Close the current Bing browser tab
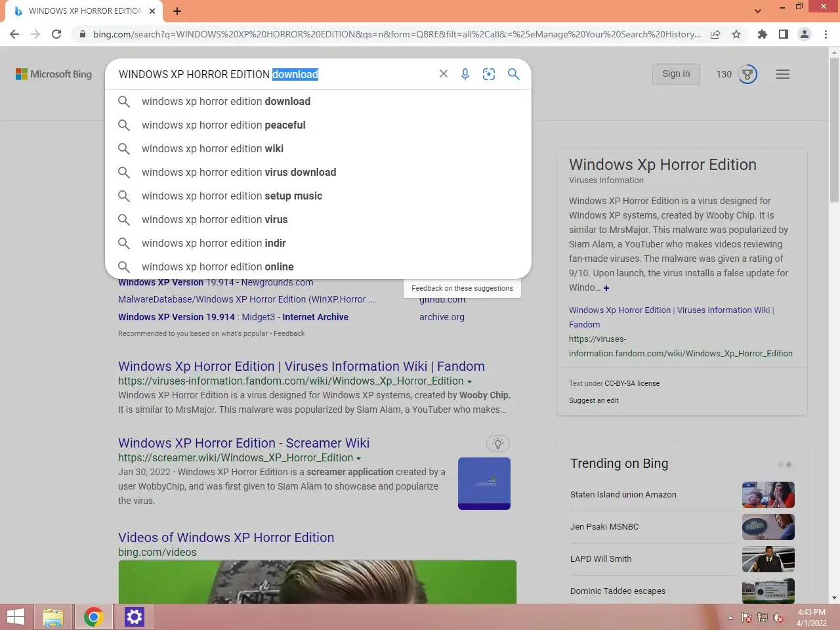The height and width of the screenshot is (630, 840). [152, 11]
